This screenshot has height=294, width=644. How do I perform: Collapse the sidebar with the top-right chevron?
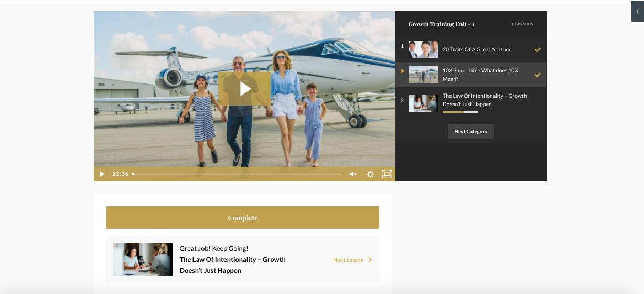click(638, 11)
